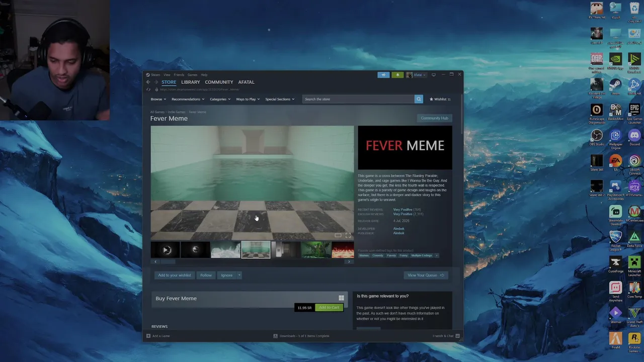The image size is (644, 362).
Task: Switch to the COMMUNITY tab
Action: (x=219, y=82)
